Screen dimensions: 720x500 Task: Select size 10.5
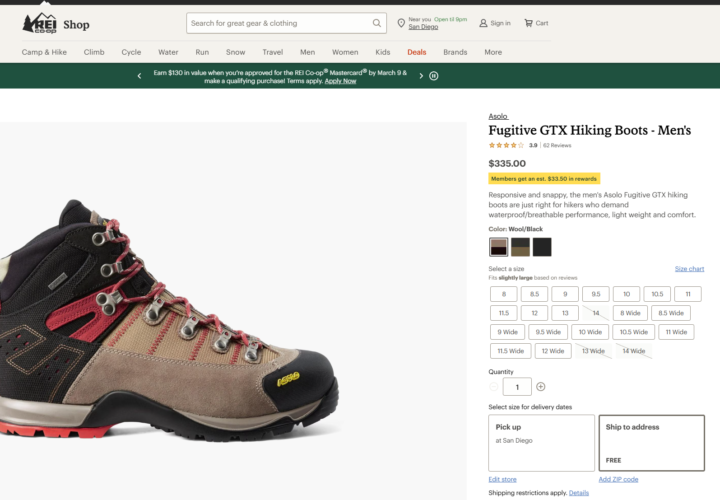(x=657, y=294)
